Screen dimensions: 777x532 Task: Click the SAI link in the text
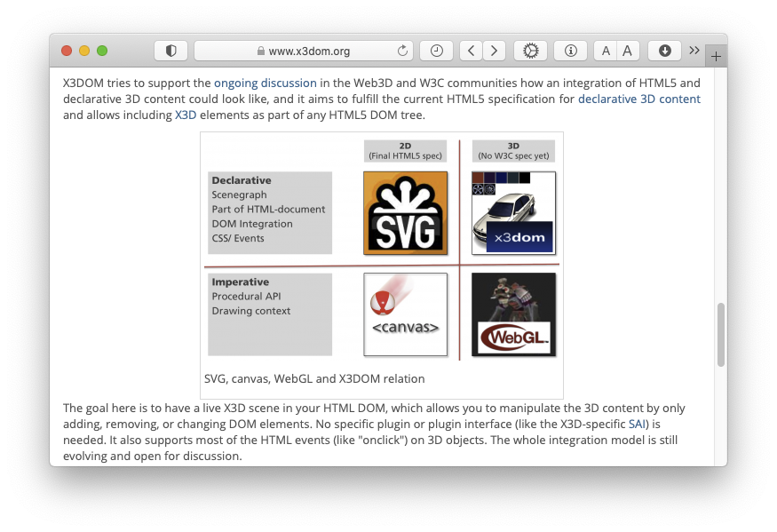pos(638,425)
